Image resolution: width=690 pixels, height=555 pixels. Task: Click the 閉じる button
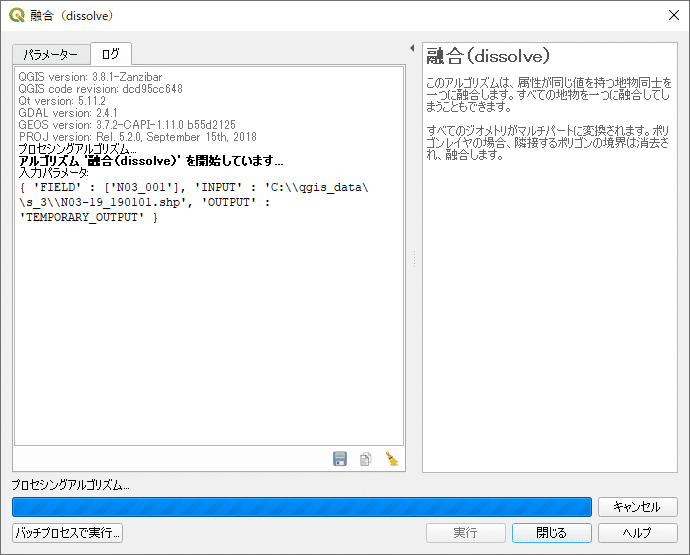tap(551, 533)
